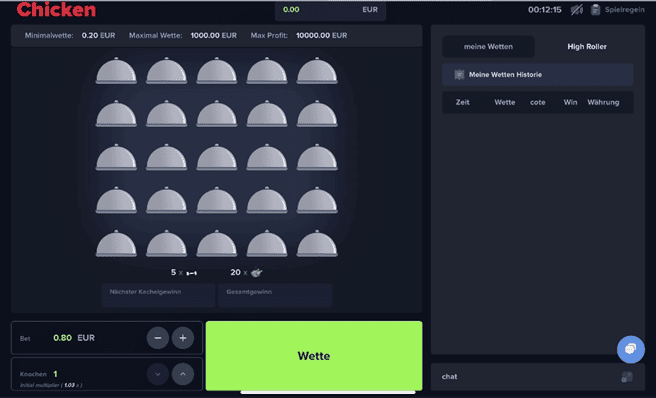This screenshot has width=656, height=398.
Task: Click the chicken count icon
Action: pyautogui.click(x=256, y=273)
